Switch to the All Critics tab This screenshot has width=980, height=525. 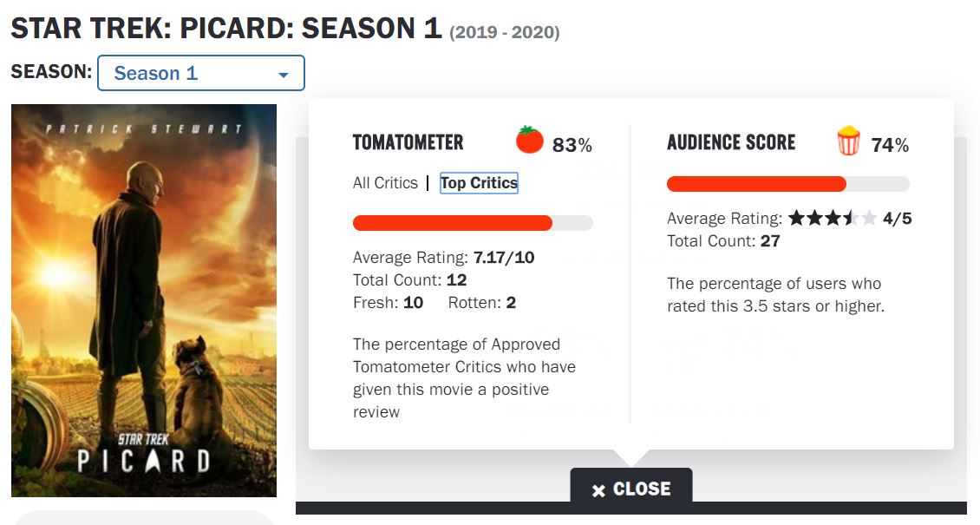coord(385,183)
